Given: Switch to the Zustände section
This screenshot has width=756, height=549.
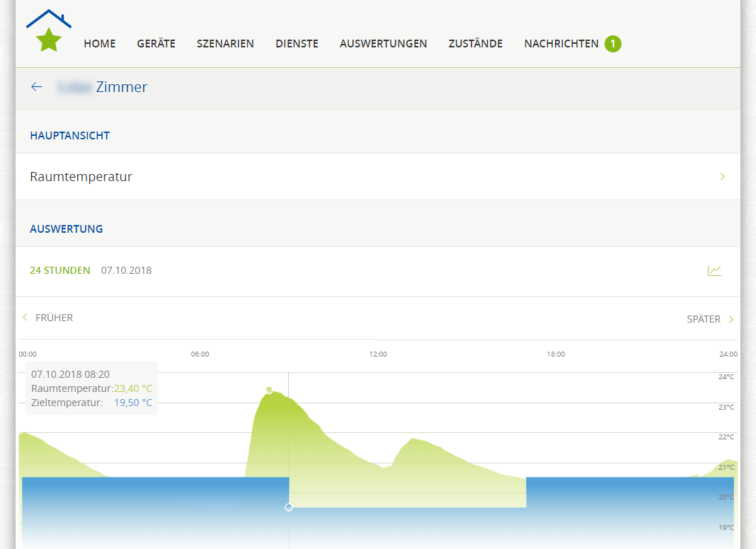Looking at the screenshot, I should coord(475,44).
